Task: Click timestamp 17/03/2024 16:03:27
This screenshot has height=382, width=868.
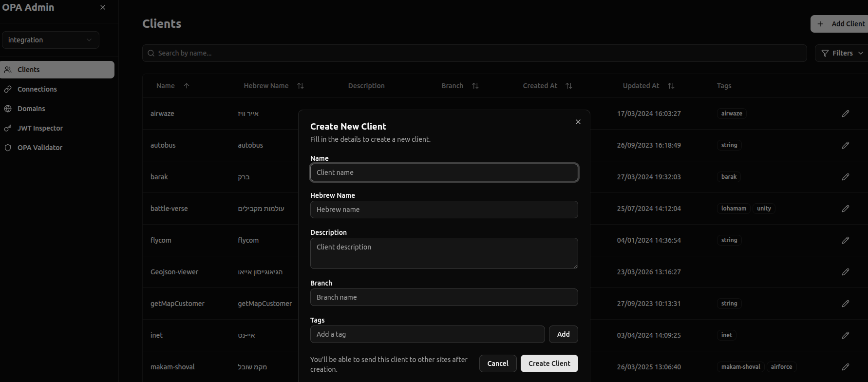Action: (x=649, y=114)
